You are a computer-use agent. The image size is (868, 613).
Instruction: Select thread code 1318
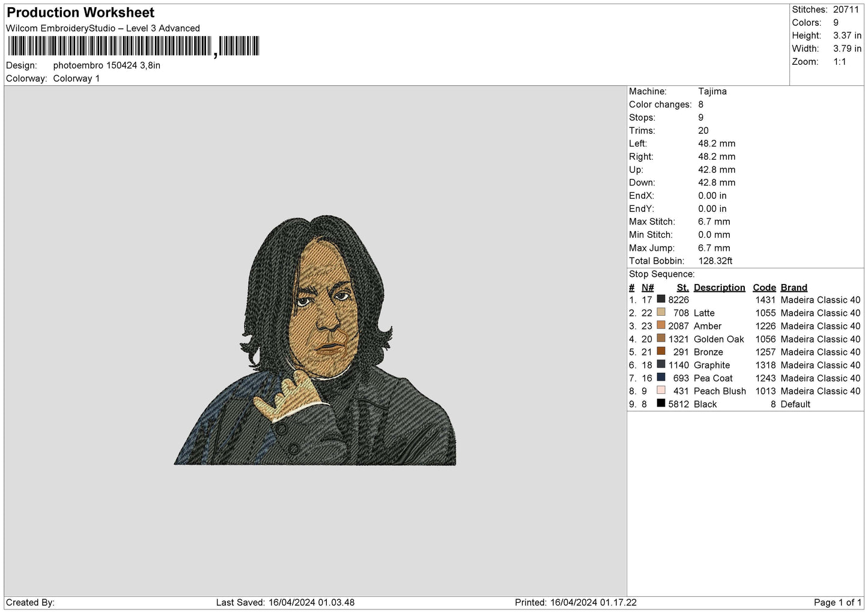click(766, 365)
